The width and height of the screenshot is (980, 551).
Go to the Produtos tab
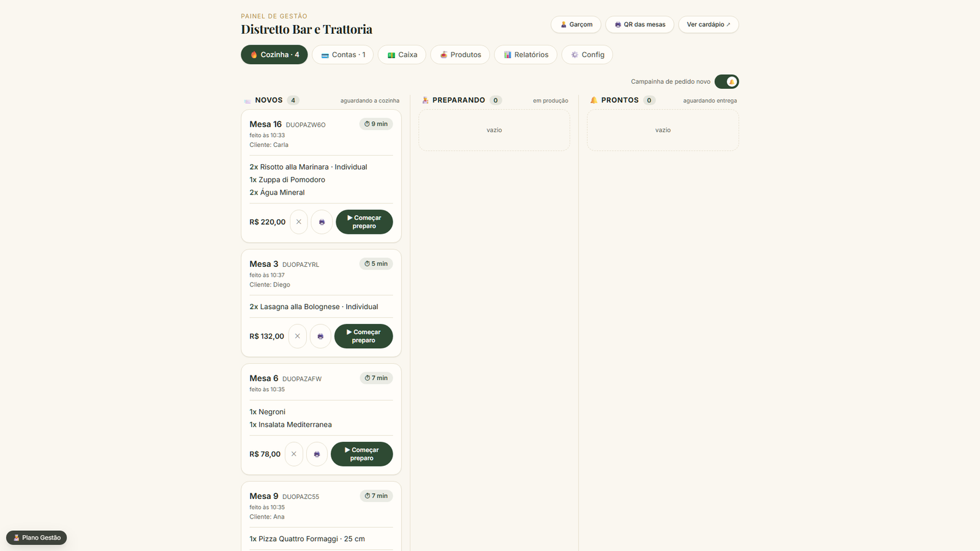pos(460,54)
